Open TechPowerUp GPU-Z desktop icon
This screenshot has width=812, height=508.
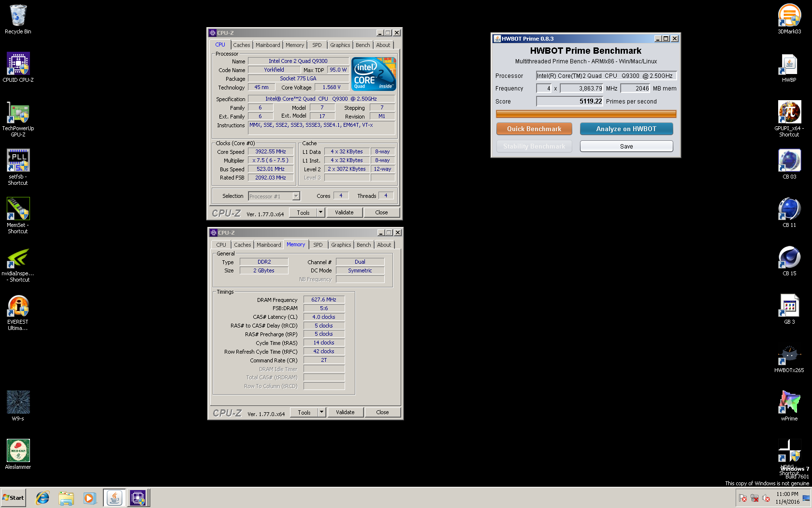point(18,119)
